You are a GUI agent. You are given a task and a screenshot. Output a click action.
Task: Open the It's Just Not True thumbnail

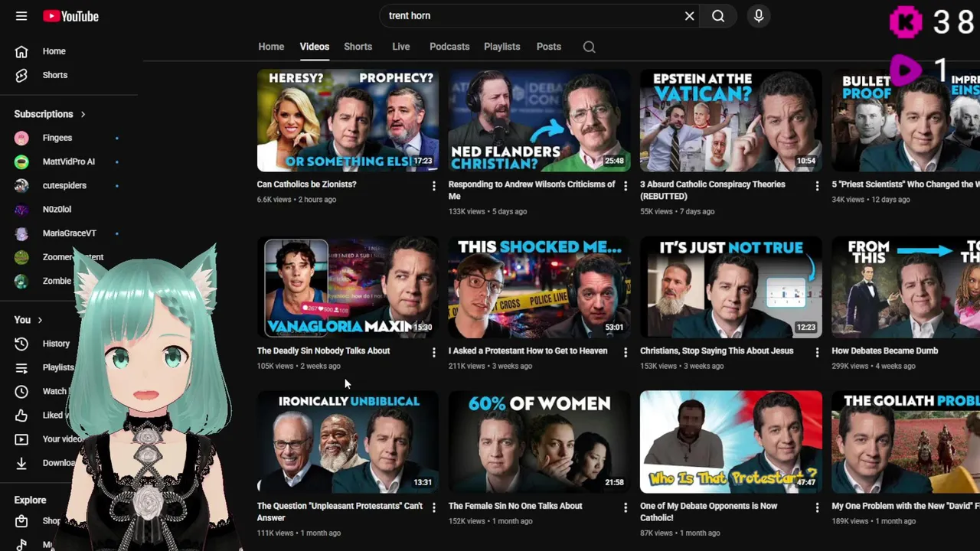coord(731,287)
